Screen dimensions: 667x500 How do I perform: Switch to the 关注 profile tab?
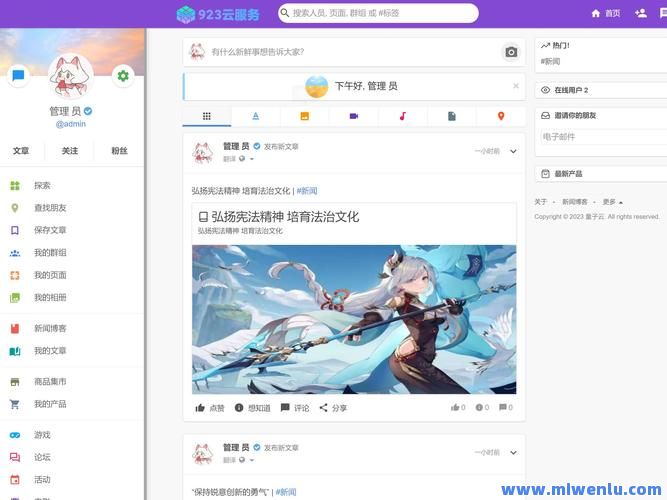(x=70, y=151)
